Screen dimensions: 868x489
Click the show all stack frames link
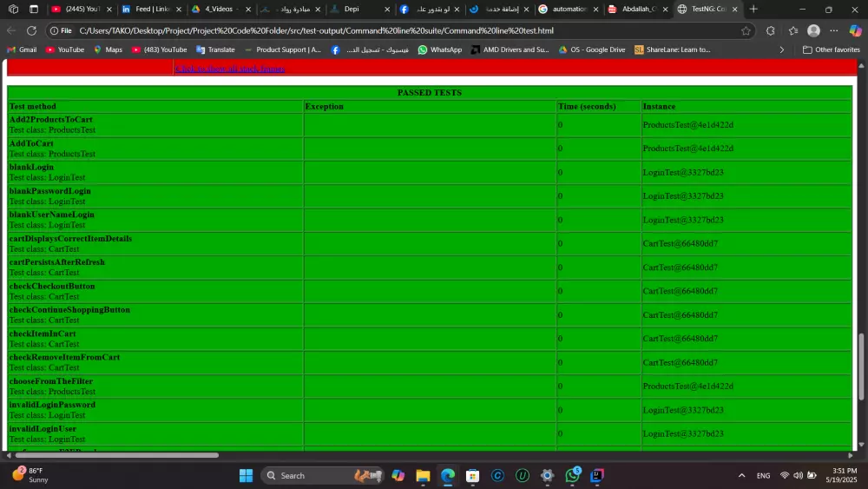pyautogui.click(x=230, y=69)
